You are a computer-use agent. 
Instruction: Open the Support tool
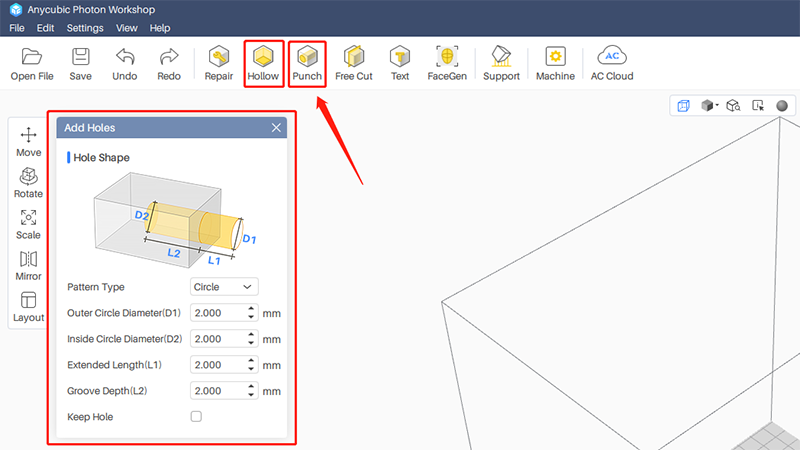pos(502,64)
